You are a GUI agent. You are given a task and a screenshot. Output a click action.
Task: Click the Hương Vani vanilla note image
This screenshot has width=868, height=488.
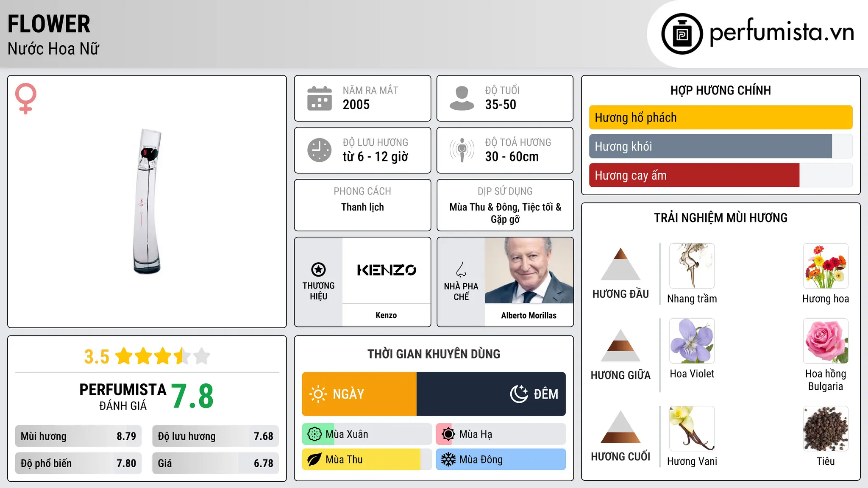coord(692,429)
